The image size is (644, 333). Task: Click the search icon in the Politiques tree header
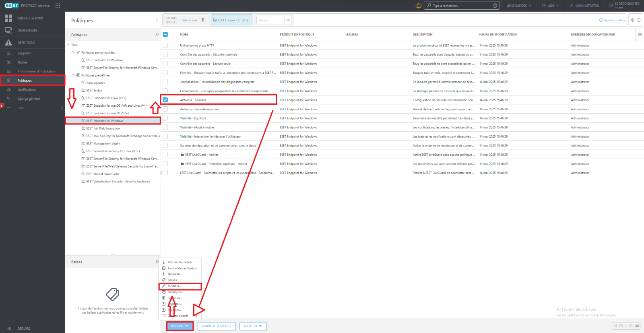pos(157,35)
